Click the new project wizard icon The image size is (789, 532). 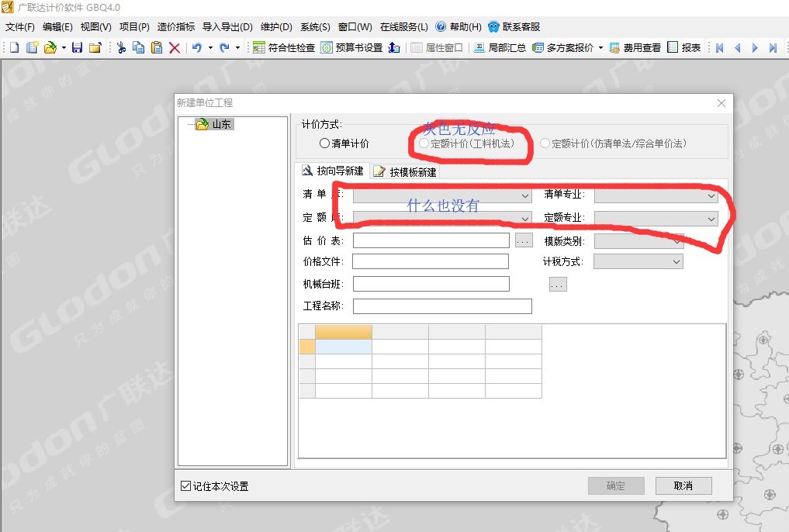(x=33, y=48)
